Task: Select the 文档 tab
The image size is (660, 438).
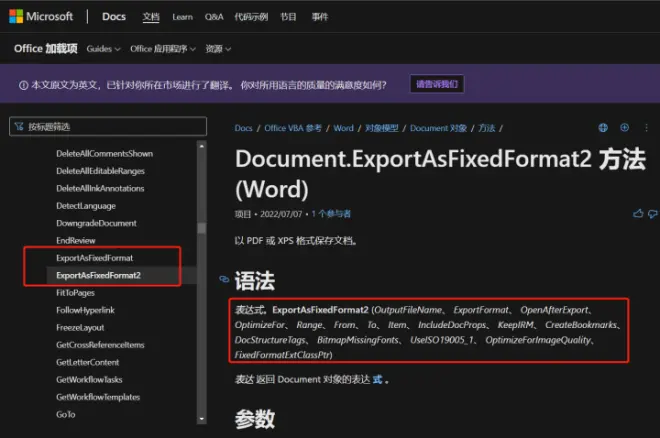Action: (x=151, y=17)
